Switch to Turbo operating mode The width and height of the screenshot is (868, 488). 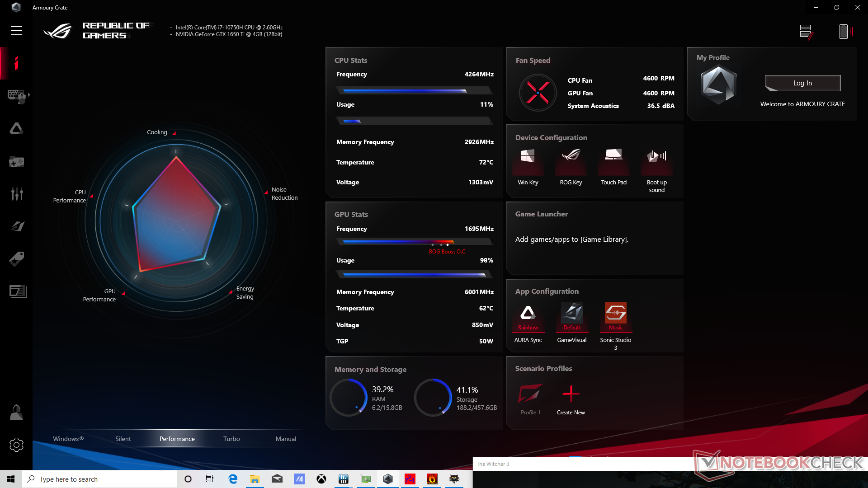[231, 439]
